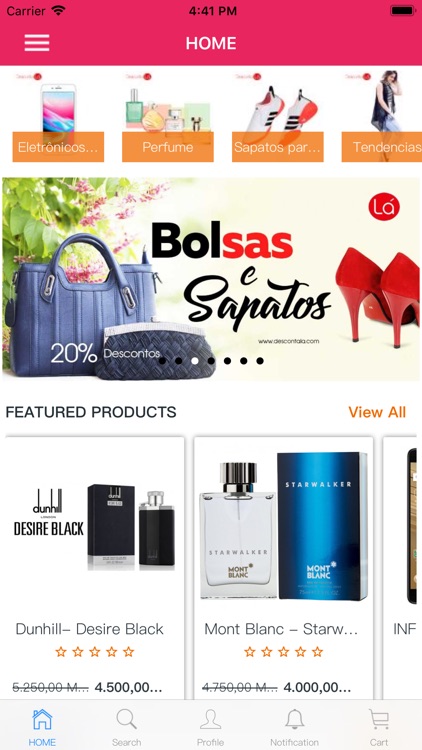Click the Mont Blanc – Starw... product title

[x=281, y=629]
